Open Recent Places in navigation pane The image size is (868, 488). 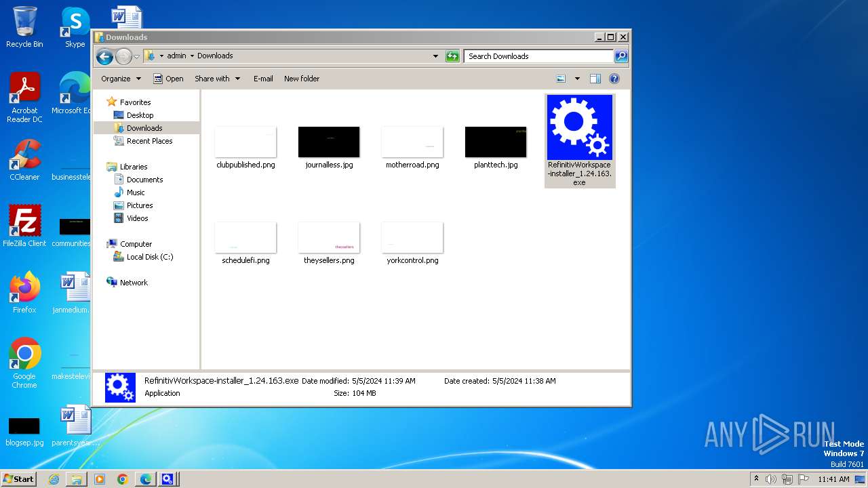pyautogui.click(x=149, y=141)
